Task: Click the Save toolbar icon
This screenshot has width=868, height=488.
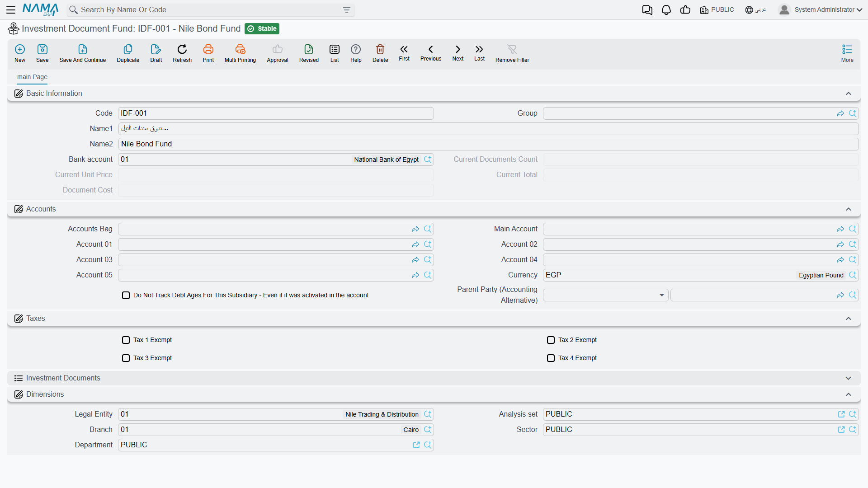Action: click(x=42, y=49)
